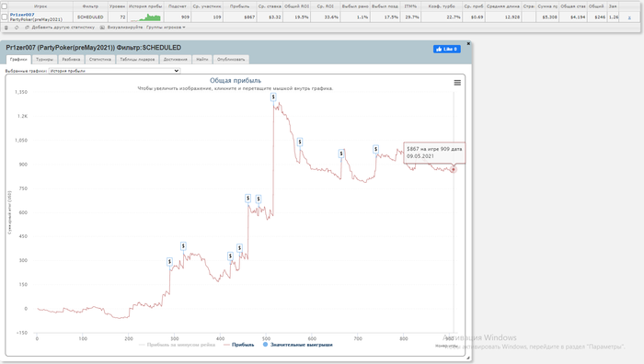This screenshot has width=644, height=364.
Task: Sort by the Выбыл рано column header
Action: 355,6
